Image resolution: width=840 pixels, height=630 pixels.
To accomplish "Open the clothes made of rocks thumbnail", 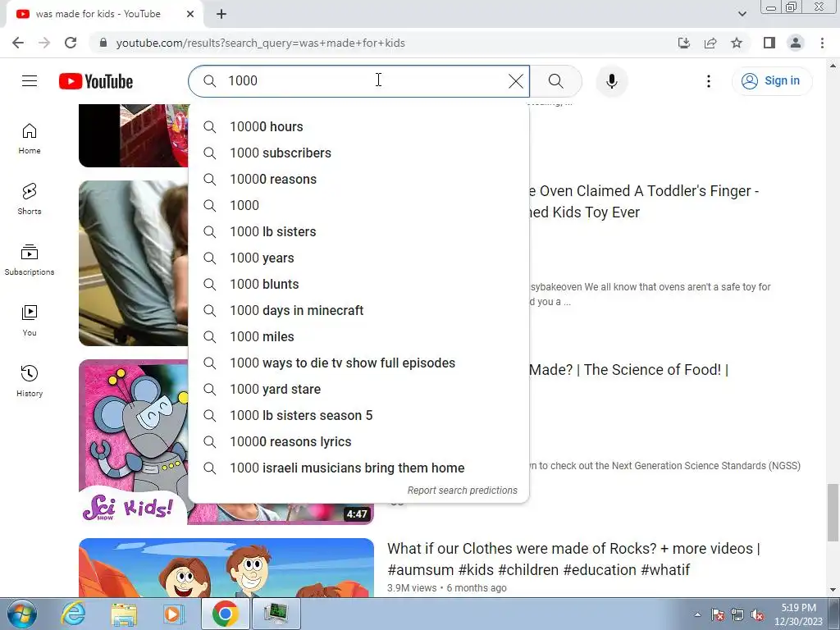I will (x=226, y=568).
